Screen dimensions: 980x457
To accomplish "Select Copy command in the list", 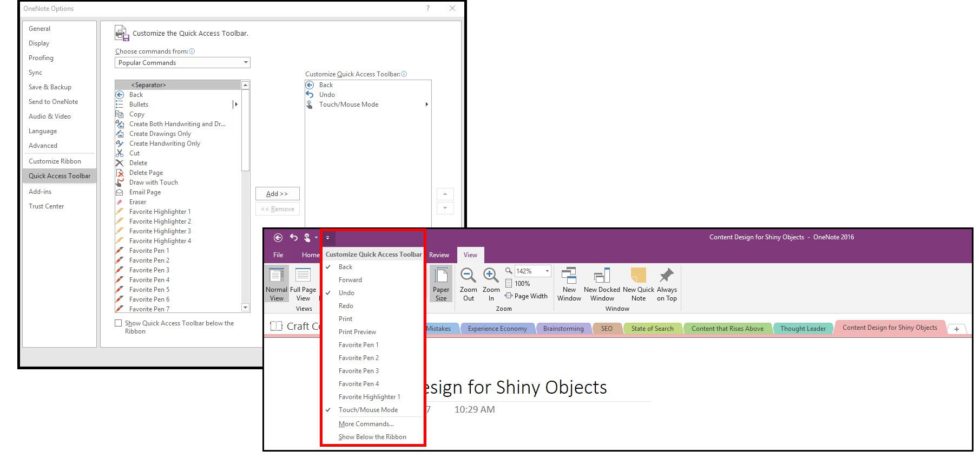I will click(x=177, y=114).
